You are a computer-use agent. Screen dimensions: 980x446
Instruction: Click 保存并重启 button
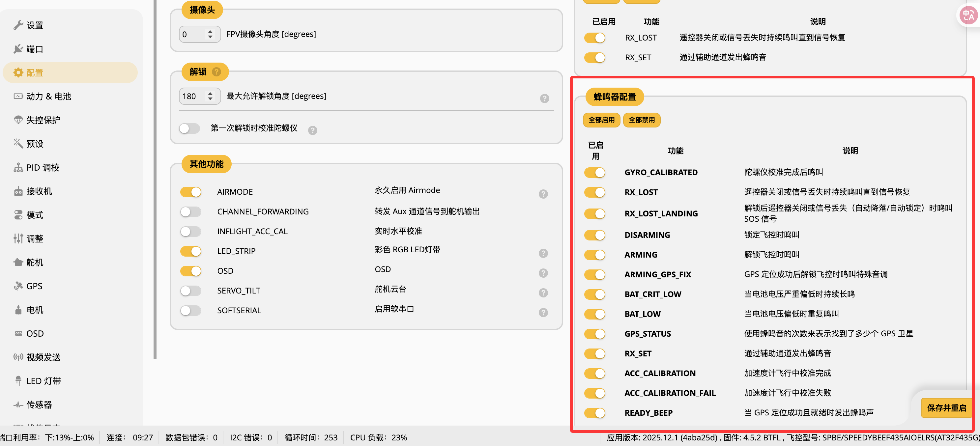coord(946,408)
